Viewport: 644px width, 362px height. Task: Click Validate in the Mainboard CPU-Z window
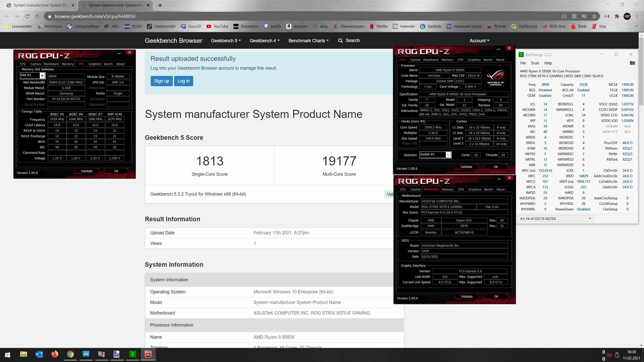pyautogui.click(x=467, y=297)
